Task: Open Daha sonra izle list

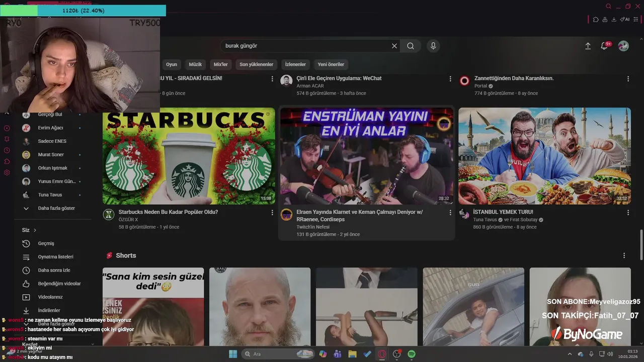Action: 53,270
